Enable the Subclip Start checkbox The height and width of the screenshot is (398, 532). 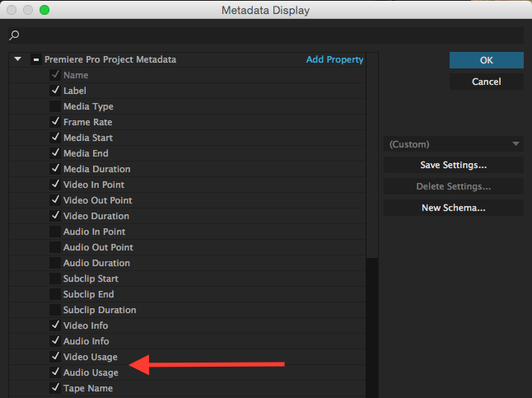(55, 279)
